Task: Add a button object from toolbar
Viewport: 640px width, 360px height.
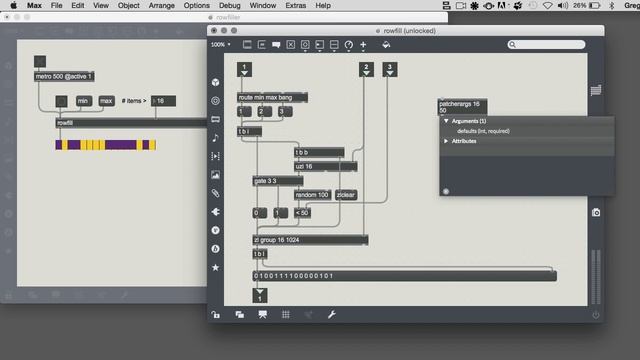Action: click(305, 44)
